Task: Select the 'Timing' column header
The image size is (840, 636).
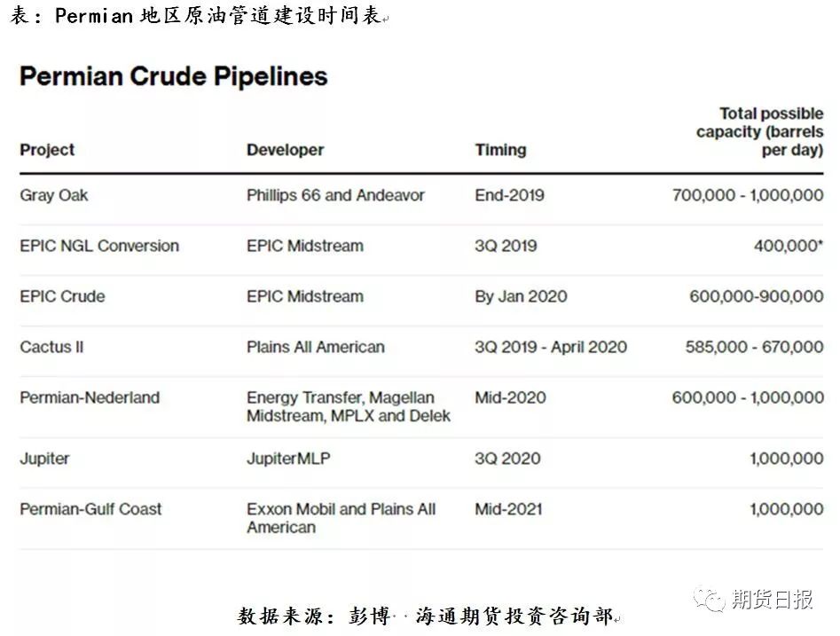Action: pyautogui.click(x=500, y=150)
